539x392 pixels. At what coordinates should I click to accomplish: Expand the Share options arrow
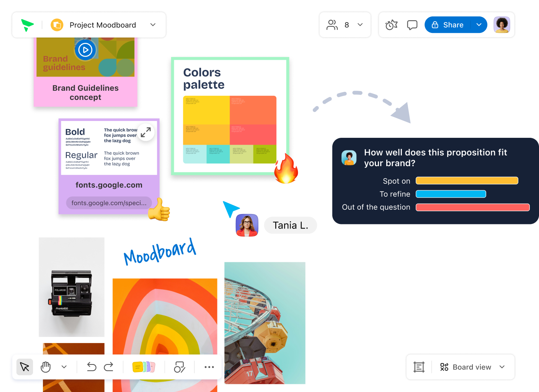(x=479, y=25)
